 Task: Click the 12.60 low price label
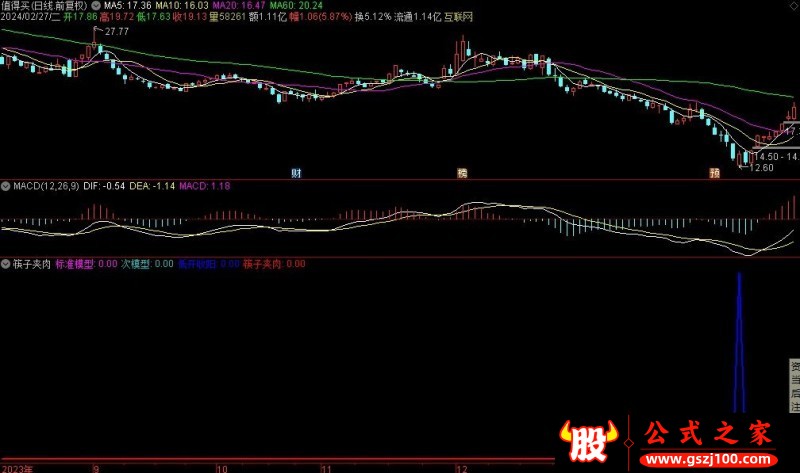[764, 168]
